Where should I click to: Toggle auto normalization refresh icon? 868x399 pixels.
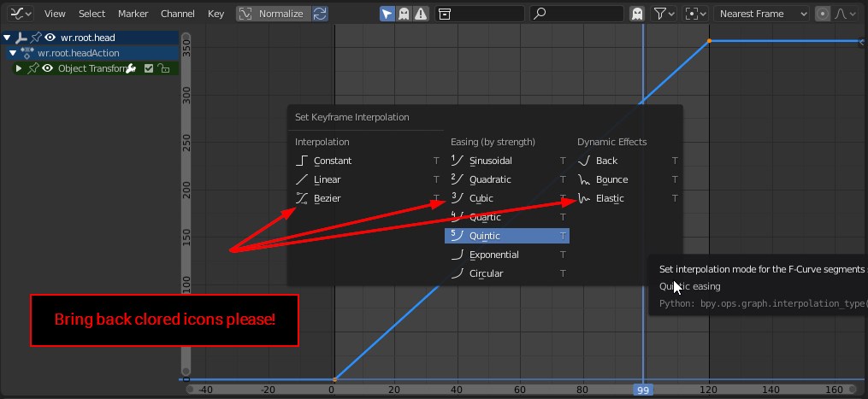[x=320, y=14]
